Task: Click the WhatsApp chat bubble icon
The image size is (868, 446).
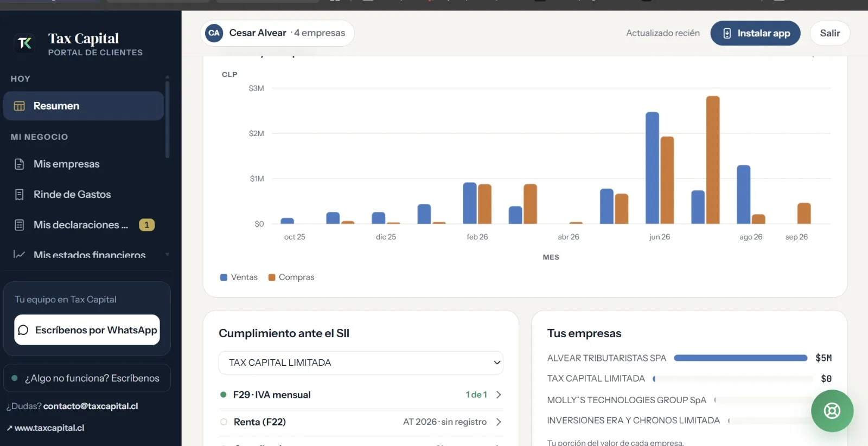Action: pos(23,330)
